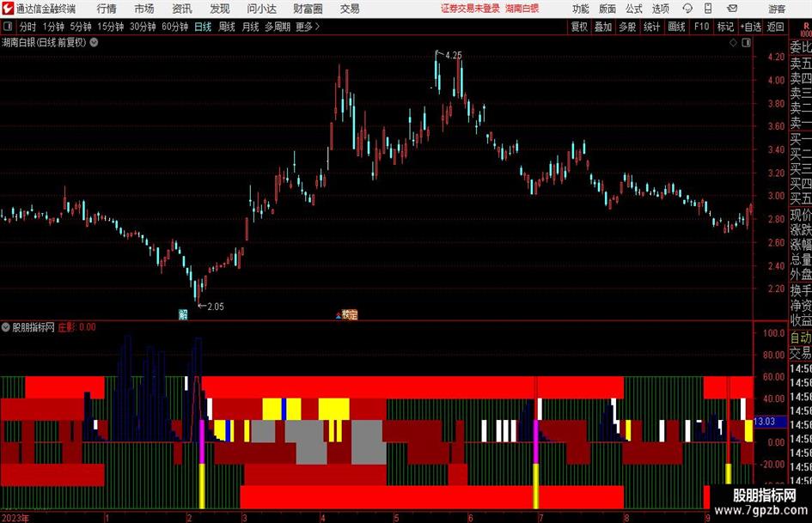Open the 交易 menu
Viewport: 812px width, 523px height.
pyautogui.click(x=350, y=9)
